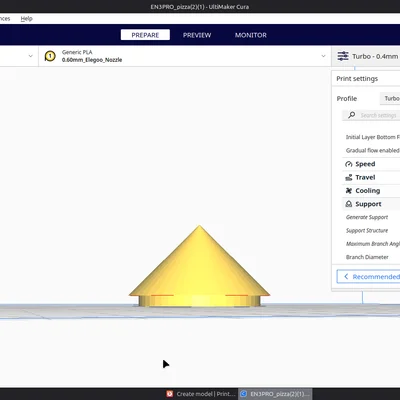400x400 pixels.
Task: Select the yellow cone model in viewport
Action: pyautogui.click(x=199, y=267)
